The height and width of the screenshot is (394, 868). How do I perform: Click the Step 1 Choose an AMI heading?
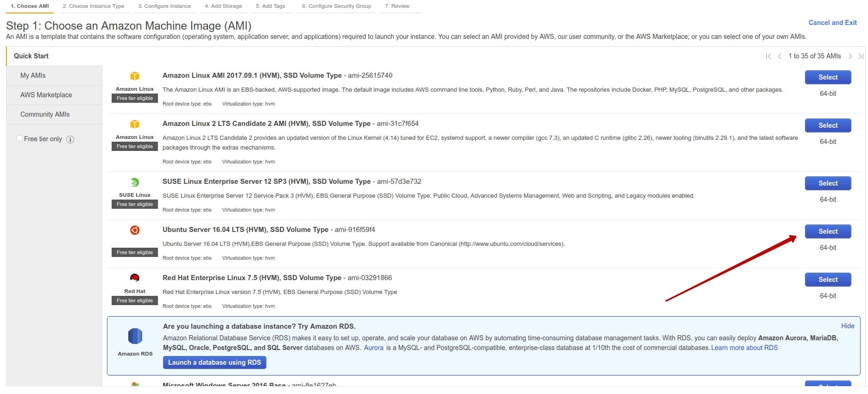[129, 26]
